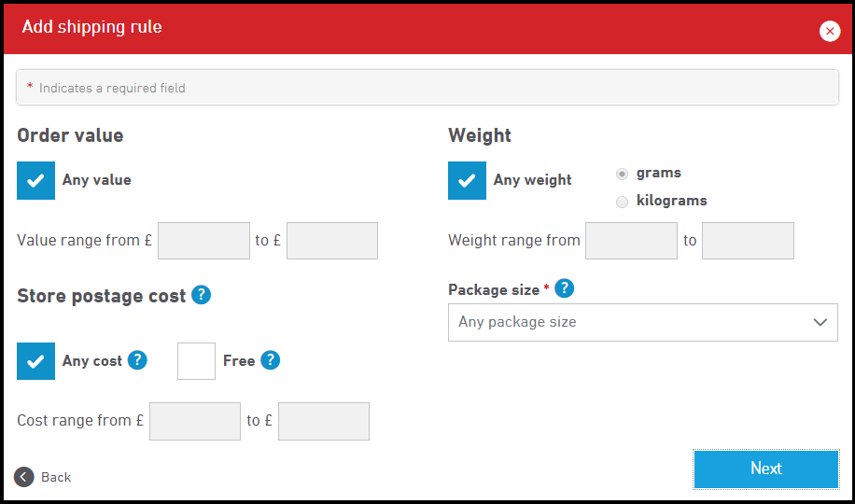The image size is (855, 504).
Task: Select the kilograms radio button
Action: coord(622,202)
